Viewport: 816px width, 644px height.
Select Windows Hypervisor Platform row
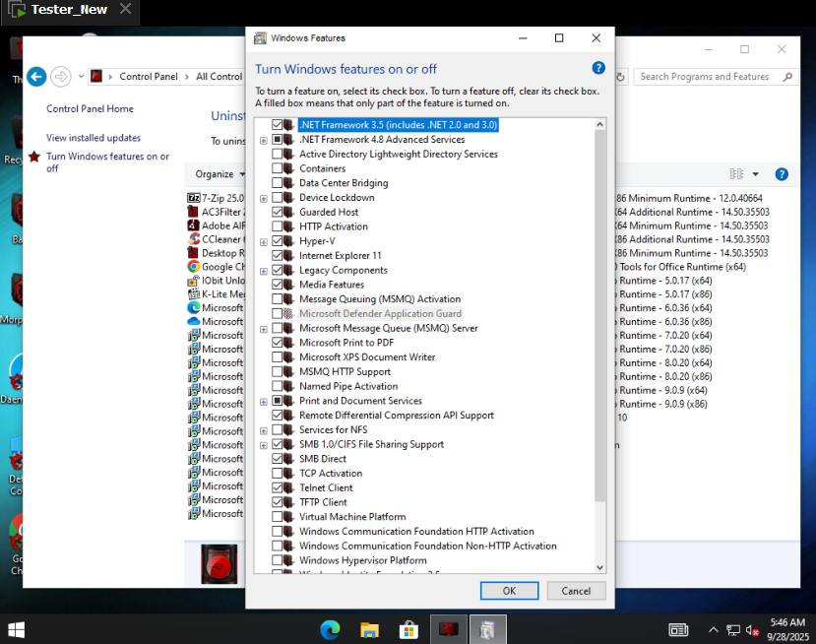(x=363, y=560)
